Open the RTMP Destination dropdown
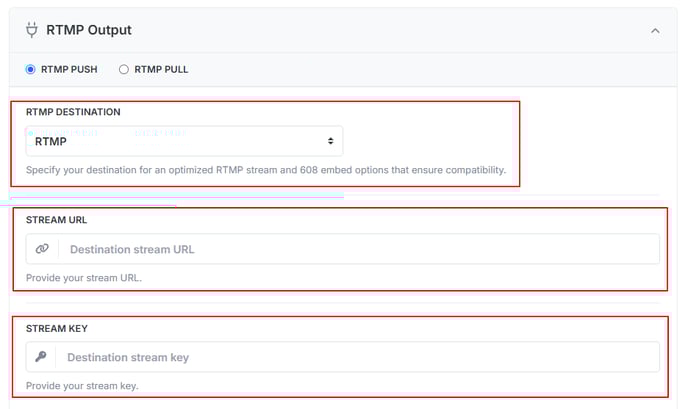 point(184,141)
